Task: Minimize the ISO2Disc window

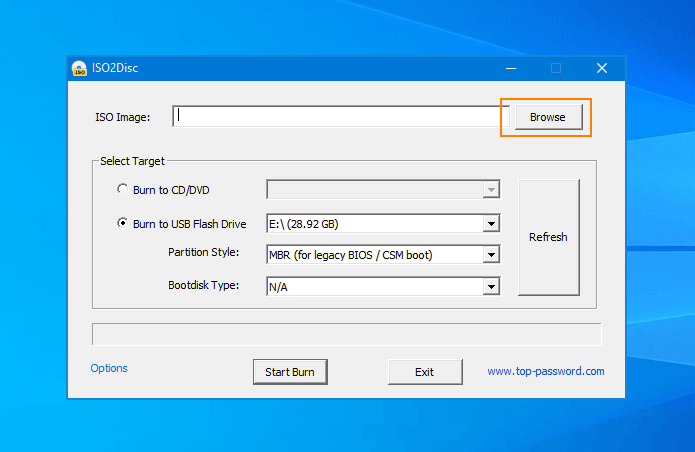Action: (x=511, y=68)
